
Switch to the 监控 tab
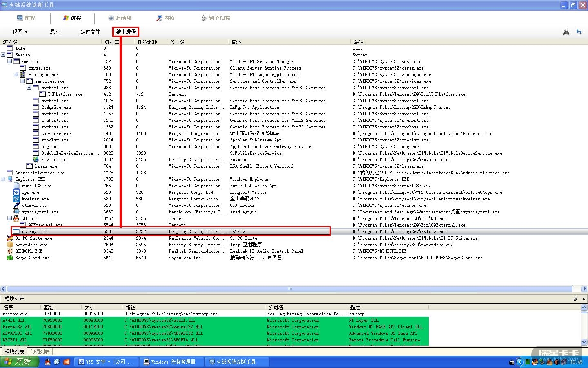26,18
